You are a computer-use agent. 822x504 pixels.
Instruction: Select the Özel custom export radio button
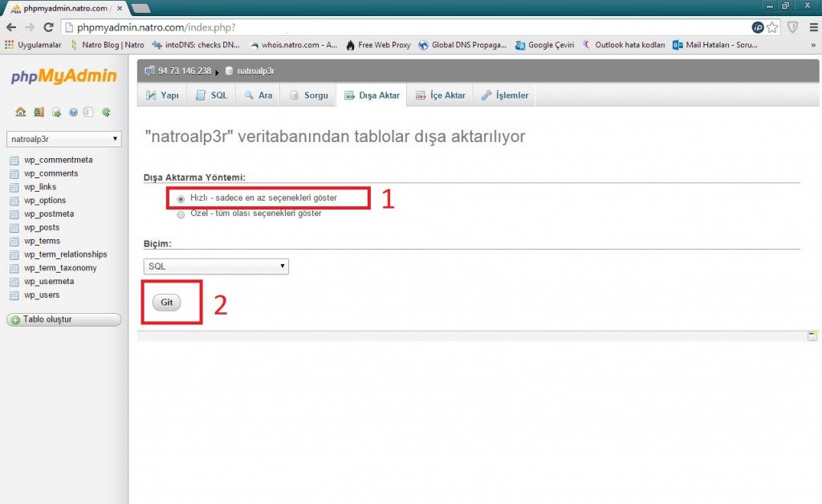click(x=181, y=214)
